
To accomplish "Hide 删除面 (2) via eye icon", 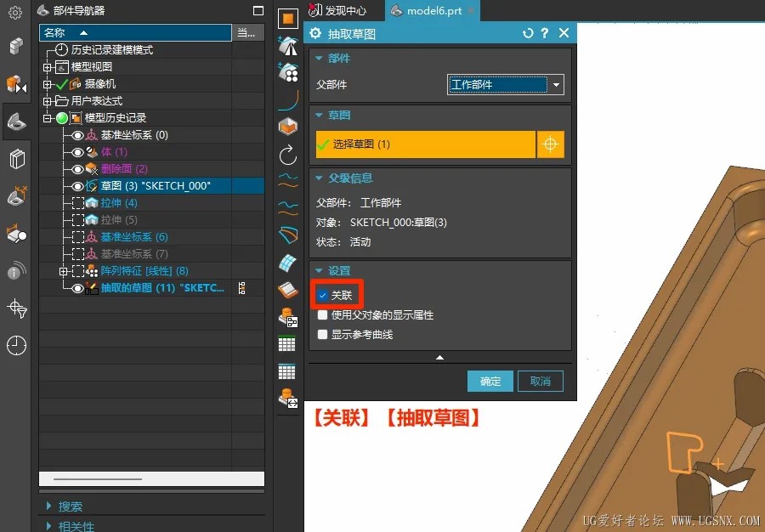I will click(77, 169).
